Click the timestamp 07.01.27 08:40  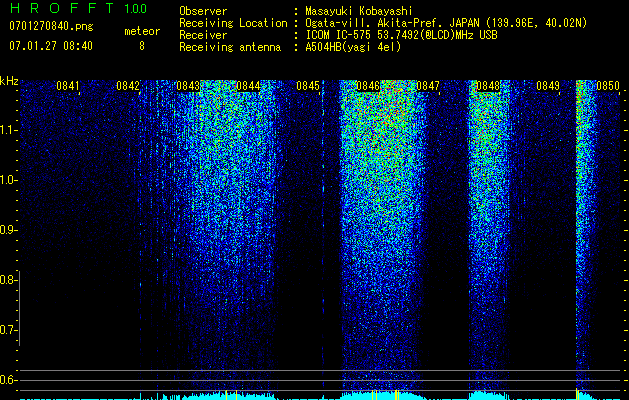(x=51, y=46)
